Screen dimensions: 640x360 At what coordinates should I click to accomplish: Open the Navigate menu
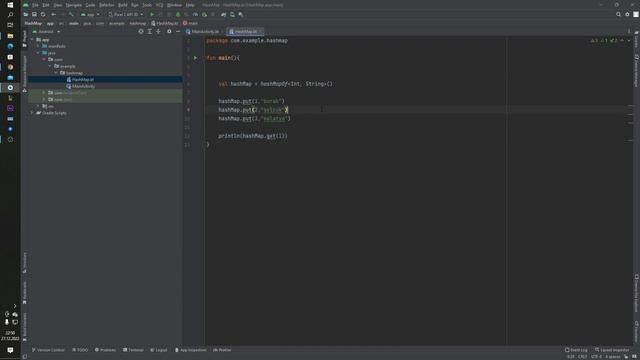(73, 5)
